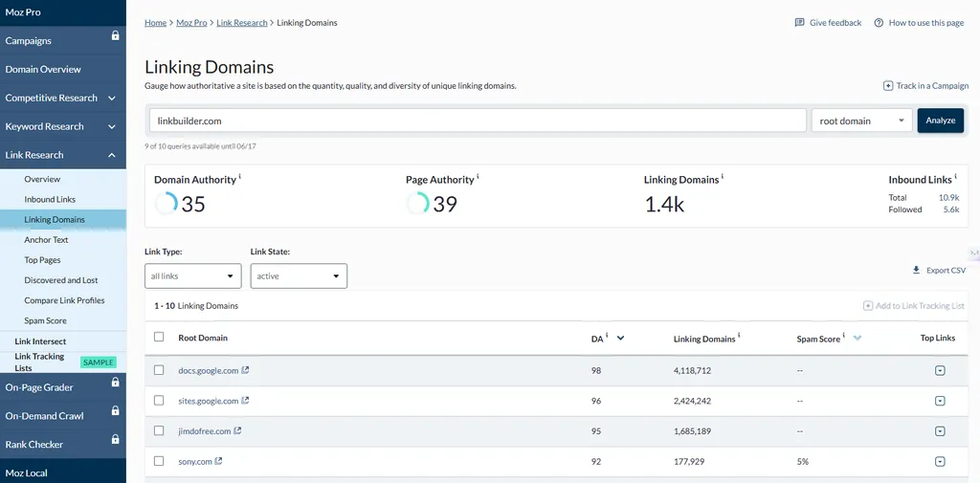This screenshot has width=980, height=483.
Task: Check the docs.google.com row checkbox
Action: click(159, 370)
